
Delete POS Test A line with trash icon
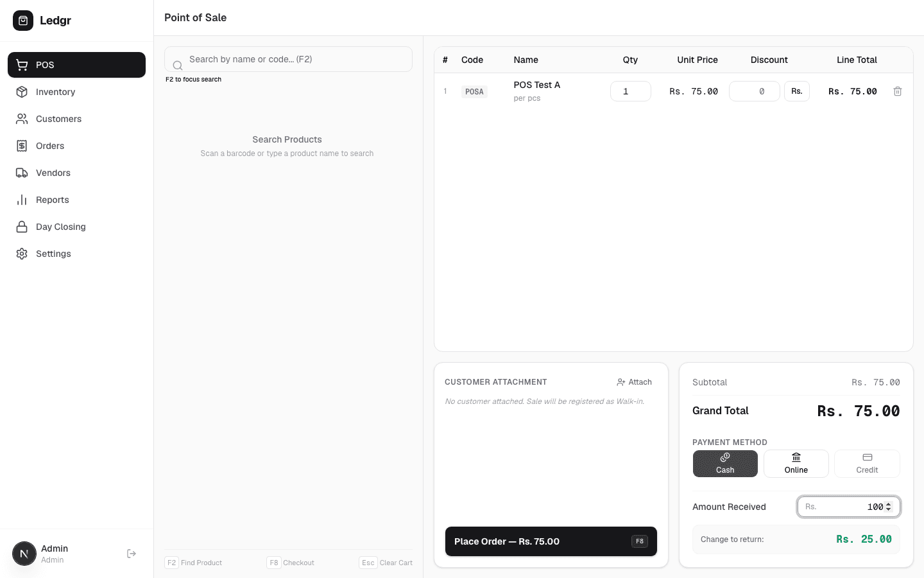898,91
